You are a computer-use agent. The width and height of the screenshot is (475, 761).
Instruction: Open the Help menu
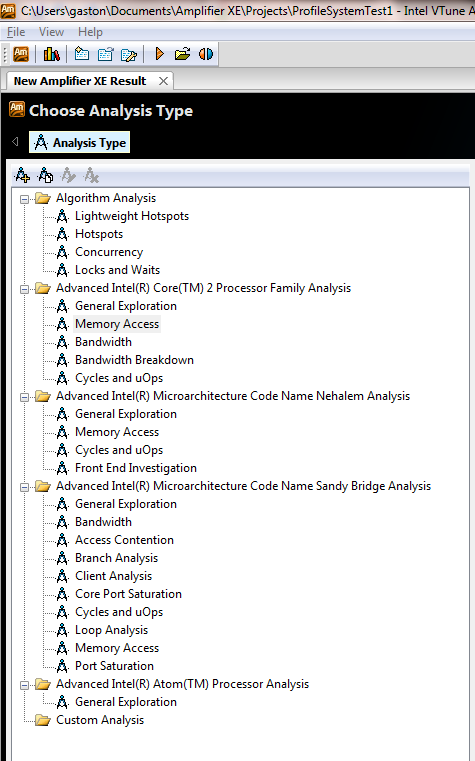(90, 32)
